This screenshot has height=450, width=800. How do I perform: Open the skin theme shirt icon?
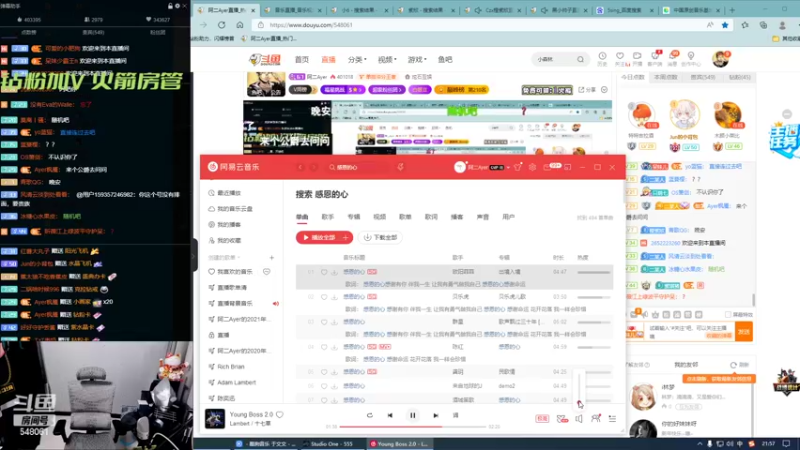click(518, 167)
